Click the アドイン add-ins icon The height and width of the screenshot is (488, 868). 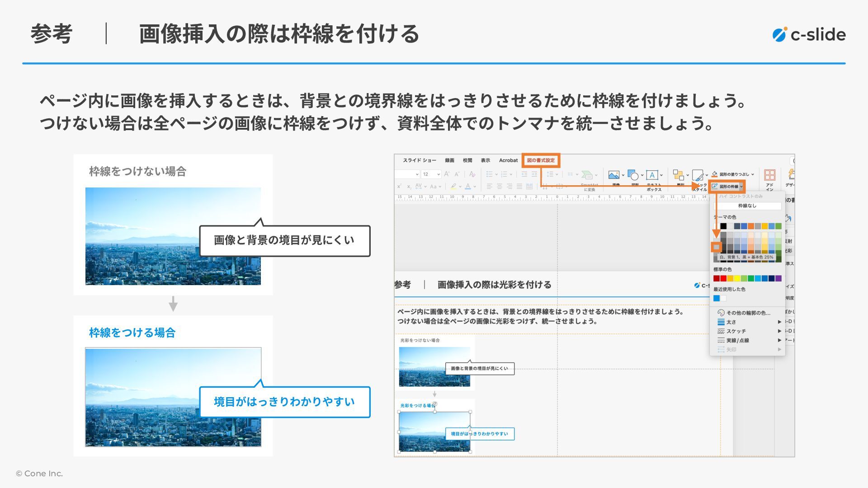coord(769,175)
